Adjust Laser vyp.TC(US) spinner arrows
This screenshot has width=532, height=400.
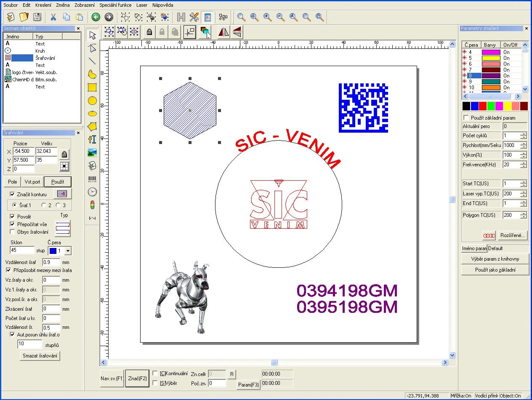tap(523, 194)
